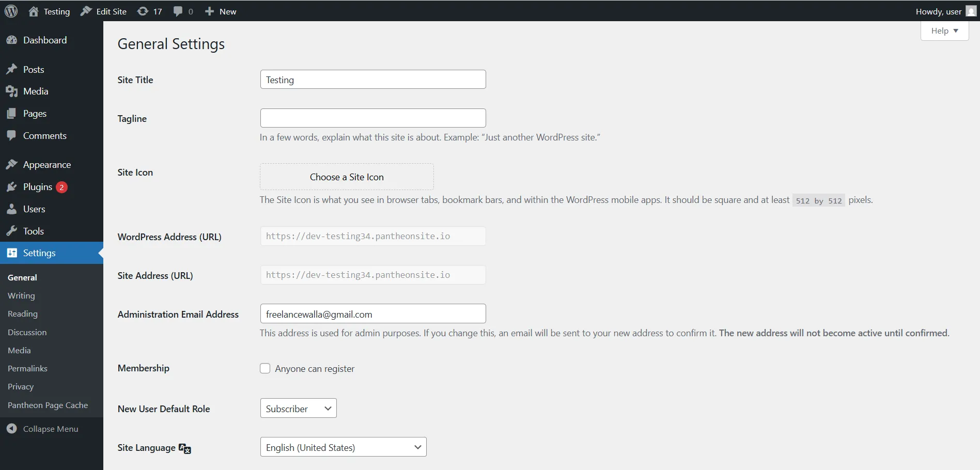Viewport: 980px width, 470px height.
Task: Click the Site Language label text
Action: point(146,448)
